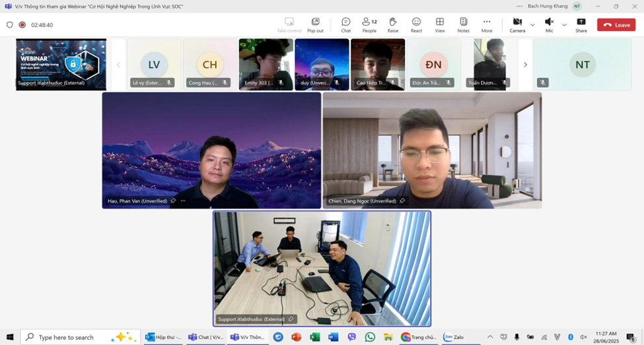Expand the Camera options arrow
This screenshot has height=345, width=644.
[532, 25]
